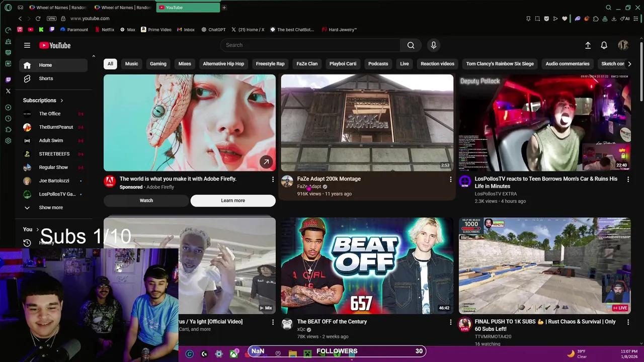Open the Twitch bookmark icon
644x362 pixels.
(52, 30)
